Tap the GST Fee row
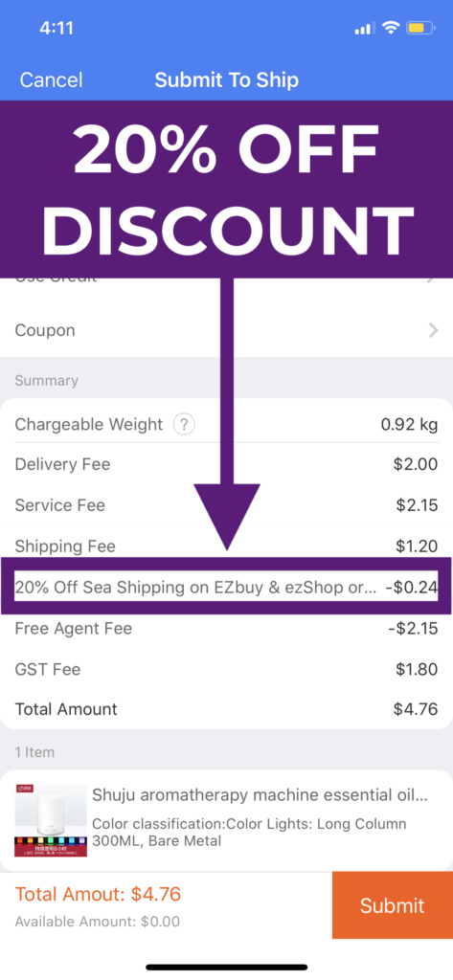453x980 pixels. 226,669
